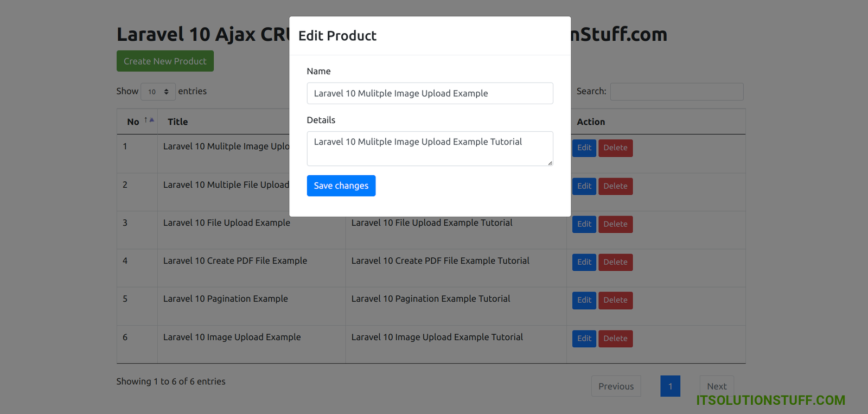Focus the Search input box
Image resolution: width=868 pixels, height=414 pixels.
click(676, 92)
